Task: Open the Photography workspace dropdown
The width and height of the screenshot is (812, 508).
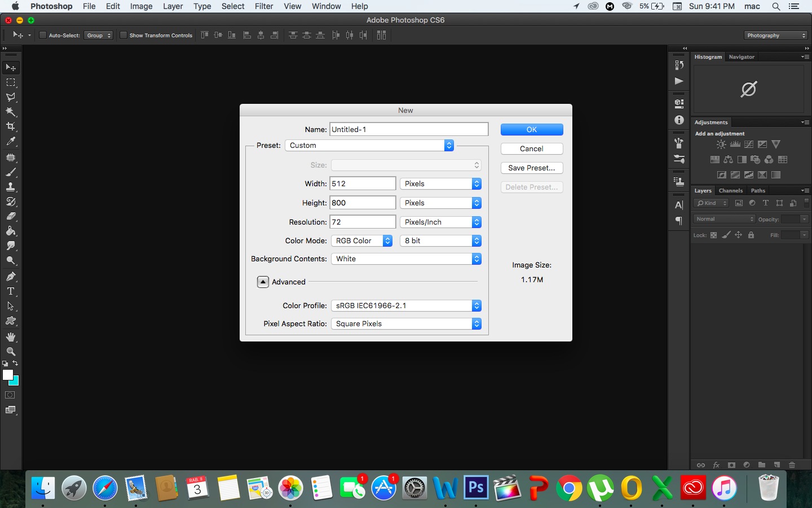Action: pos(776,35)
